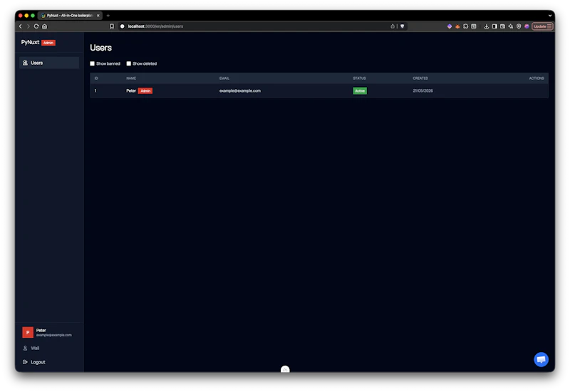Click the red Admin badge beside PyNuxt

(48, 43)
